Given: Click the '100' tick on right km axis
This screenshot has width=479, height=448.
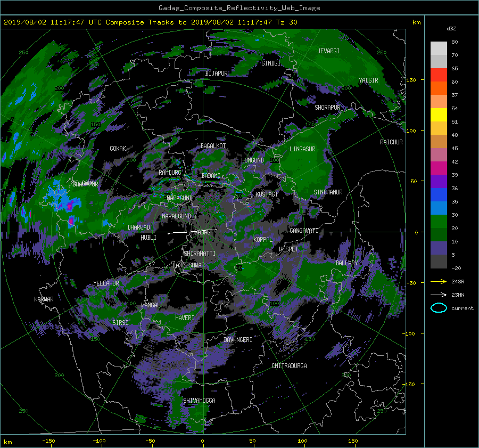Looking at the screenshot, I should click(411, 131).
